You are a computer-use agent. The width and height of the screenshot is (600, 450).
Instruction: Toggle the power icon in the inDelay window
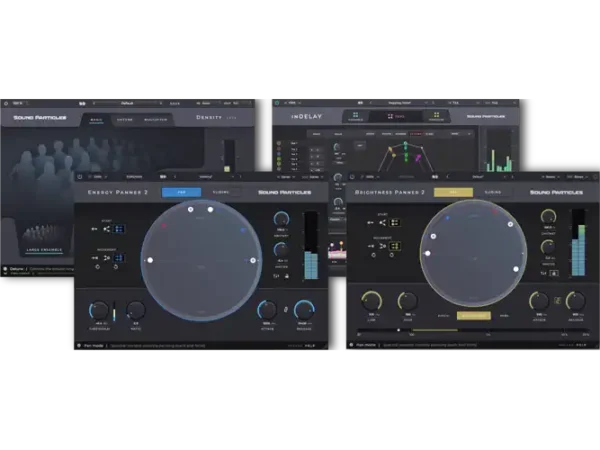(x=277, y=103)
